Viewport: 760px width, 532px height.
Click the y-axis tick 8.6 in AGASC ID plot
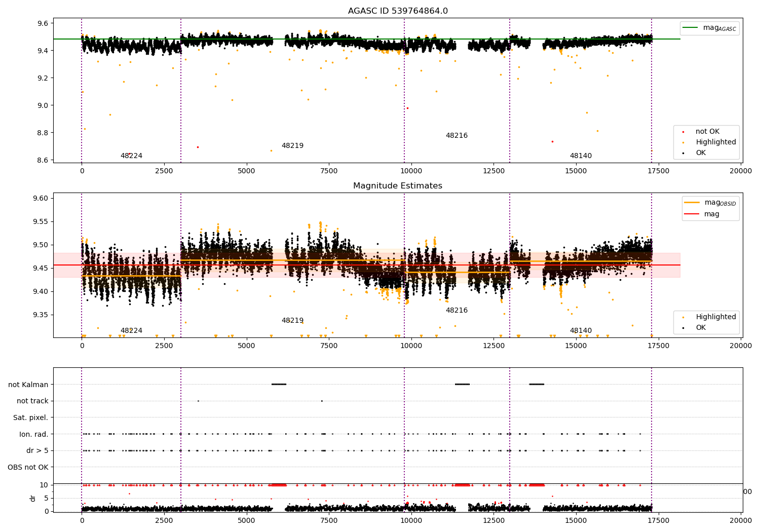(x=43, y=161)
